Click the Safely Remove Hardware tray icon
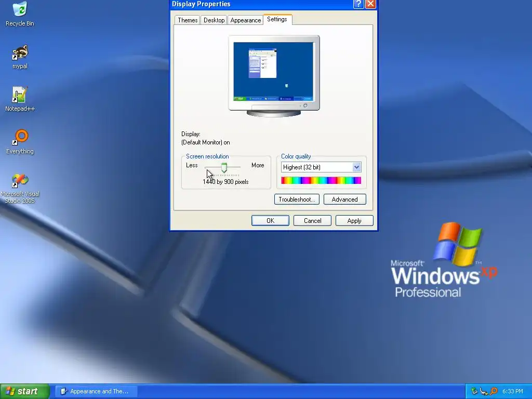 [475, 391]
